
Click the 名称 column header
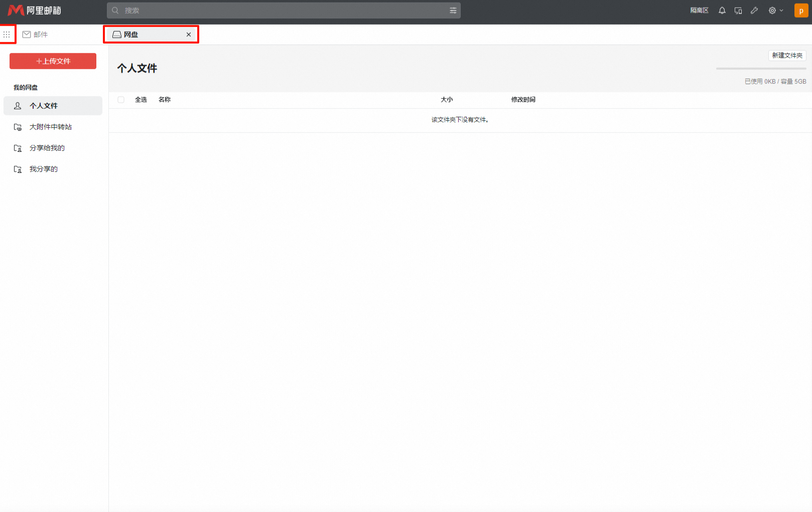pos(165,100)
